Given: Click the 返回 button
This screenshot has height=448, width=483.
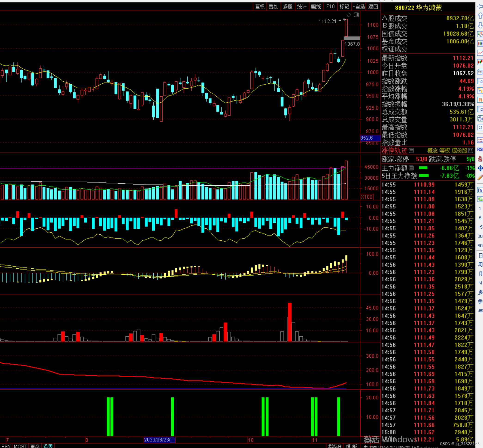Looking at the screenshot, I should point(373,6).
